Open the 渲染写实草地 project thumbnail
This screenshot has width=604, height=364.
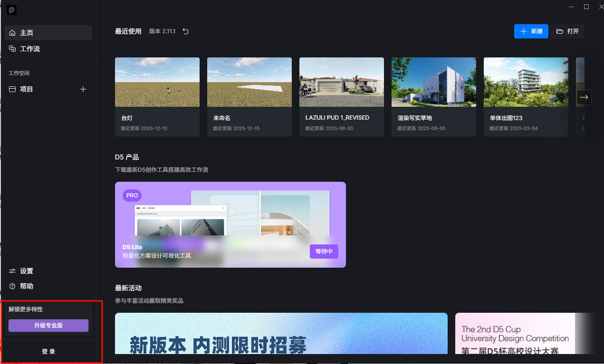[434, 82]
